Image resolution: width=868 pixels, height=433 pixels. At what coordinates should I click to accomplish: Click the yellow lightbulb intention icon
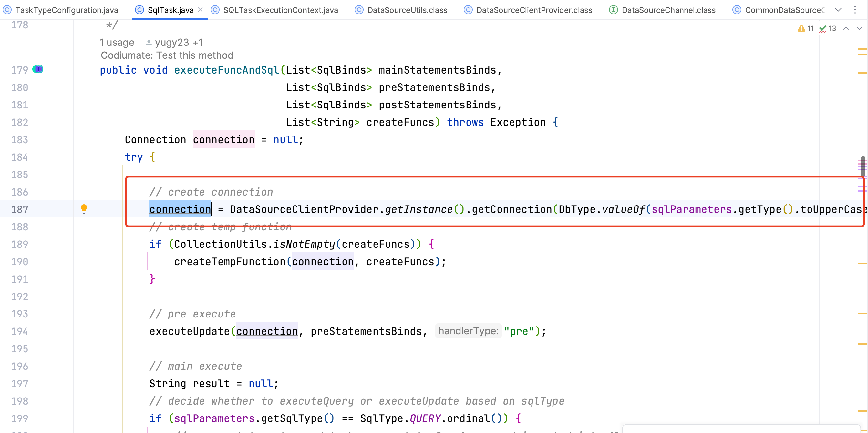click(84, 209)
